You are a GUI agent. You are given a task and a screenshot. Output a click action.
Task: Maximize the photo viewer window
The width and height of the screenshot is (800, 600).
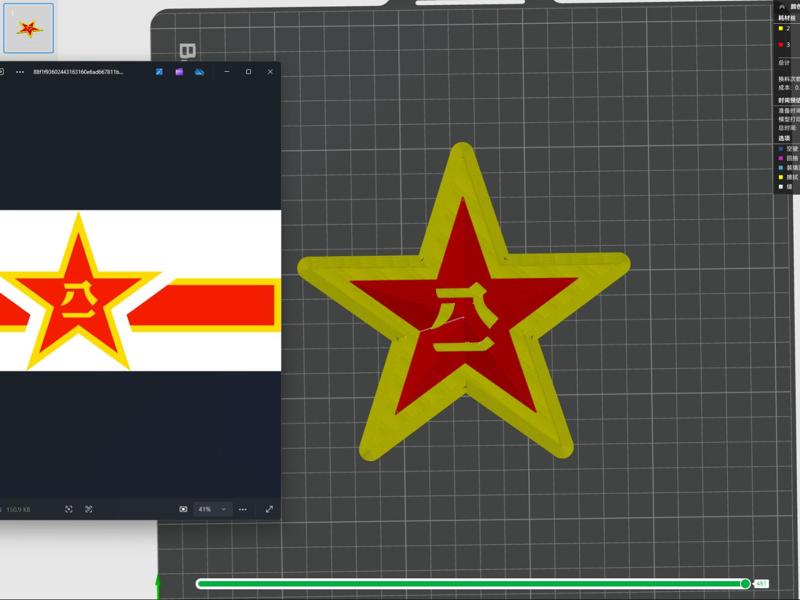248,72
